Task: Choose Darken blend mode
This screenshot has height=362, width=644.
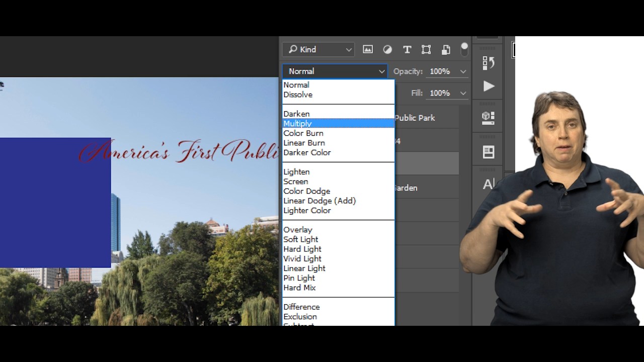Action: [338, 114]
